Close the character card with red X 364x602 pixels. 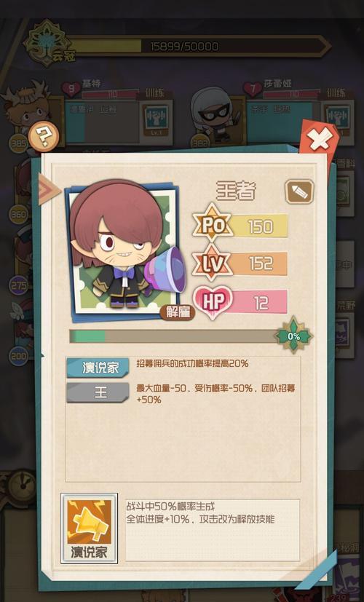pos(320,139)
